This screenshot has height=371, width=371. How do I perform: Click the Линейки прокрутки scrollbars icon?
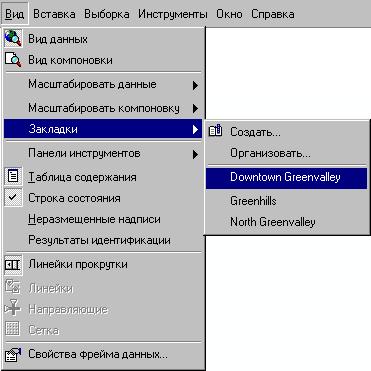click(x=13, y=265)
